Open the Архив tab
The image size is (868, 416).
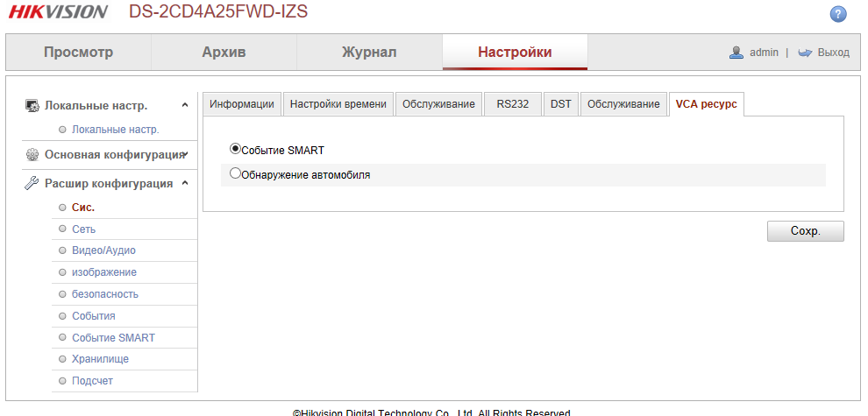pos(224,53)
